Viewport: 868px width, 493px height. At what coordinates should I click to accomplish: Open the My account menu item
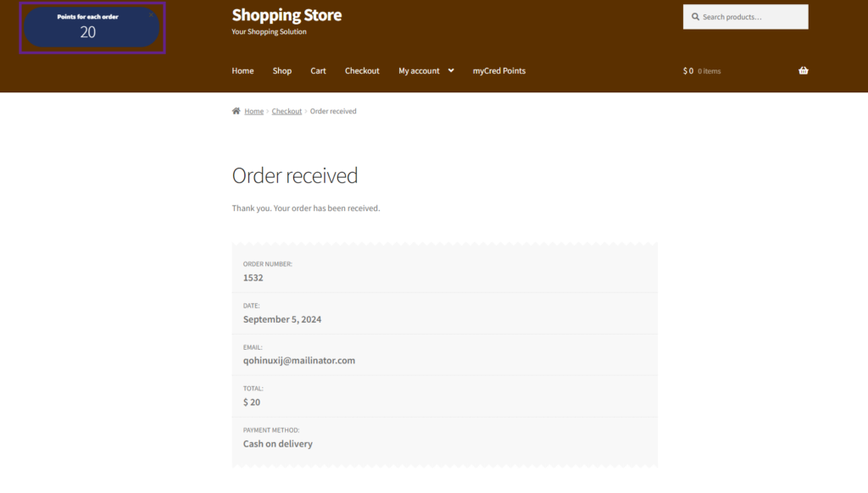[419, 71]
